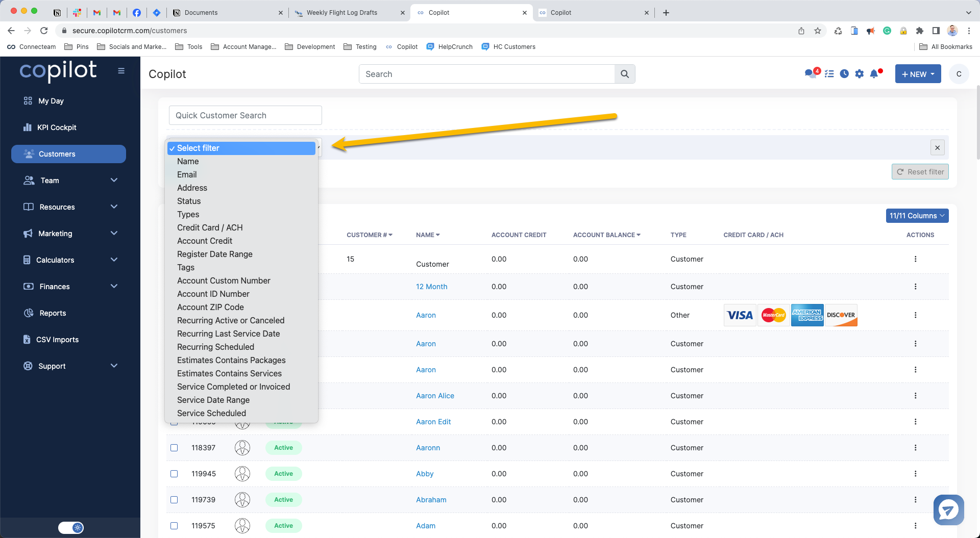Expand the Team menu chevron
This screenshot has width=980, height=538.
[x=114, y=180]
